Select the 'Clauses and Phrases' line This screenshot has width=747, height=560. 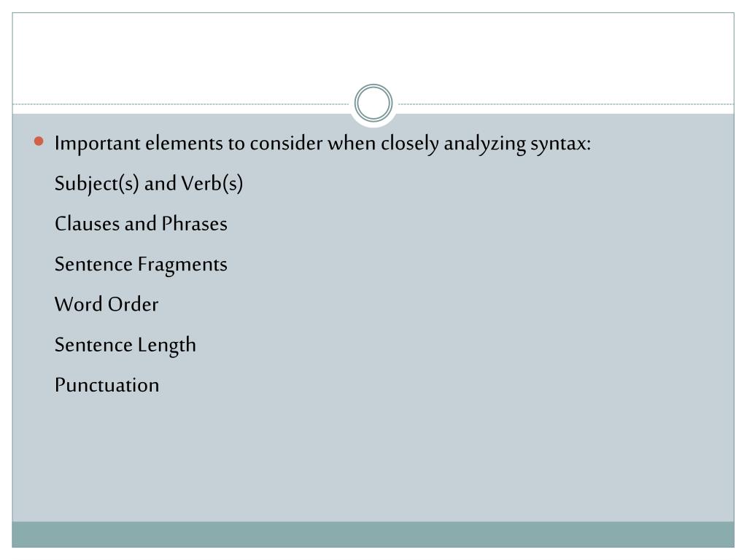tap(141, 224)
